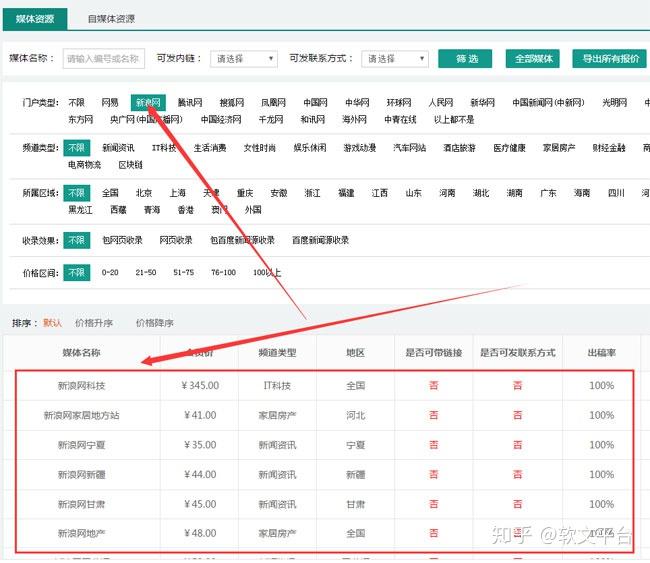Image resolution: width=650 pixels, height=563 pixels.
Task: Select the 环球网 portal filter
Action: click(399, 102)
